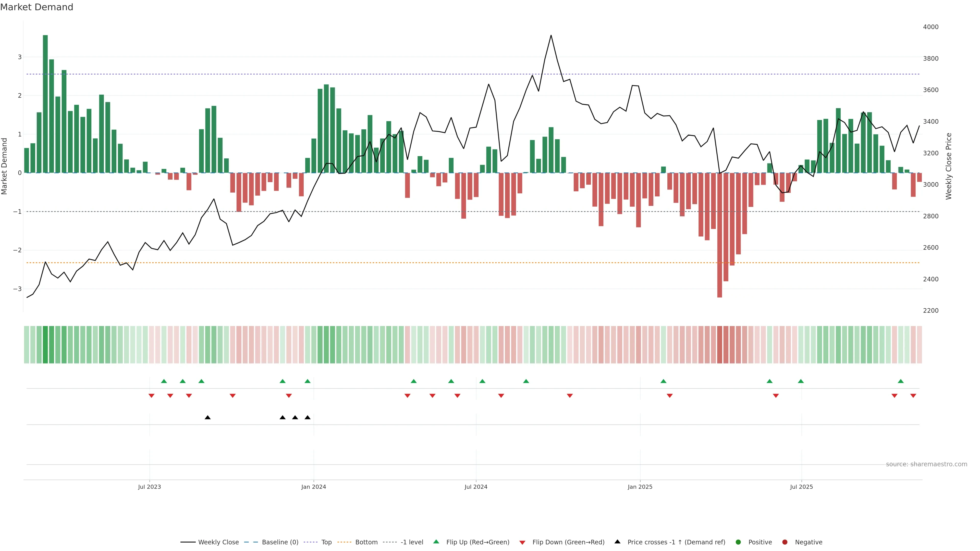Click the Market Demand chart title
The width and height of the screenshot is (980, 551).
point(36,7)
